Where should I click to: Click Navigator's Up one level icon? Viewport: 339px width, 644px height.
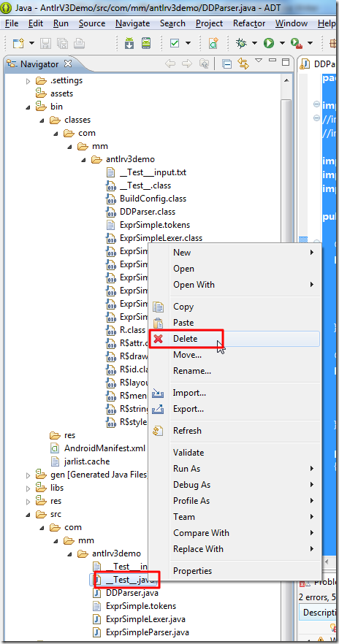coord(204,64)
